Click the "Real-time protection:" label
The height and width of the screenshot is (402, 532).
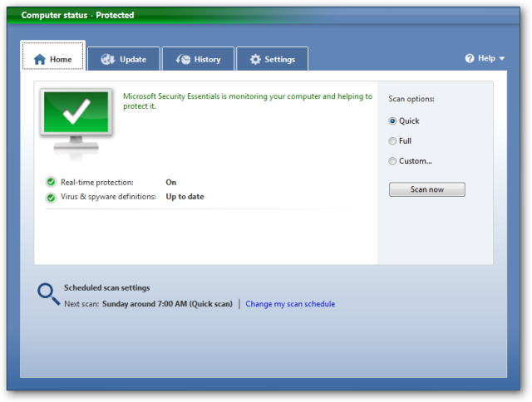(x=97, y=183)
